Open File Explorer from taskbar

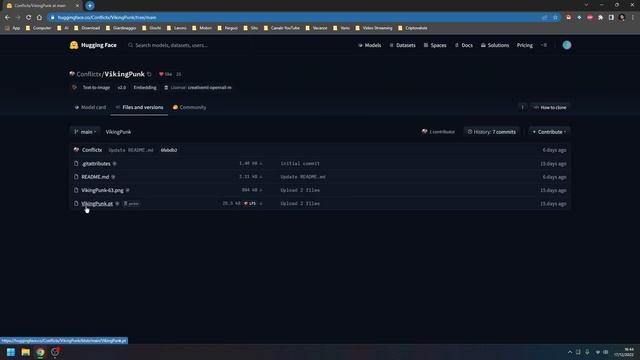(x=25, y=352)
